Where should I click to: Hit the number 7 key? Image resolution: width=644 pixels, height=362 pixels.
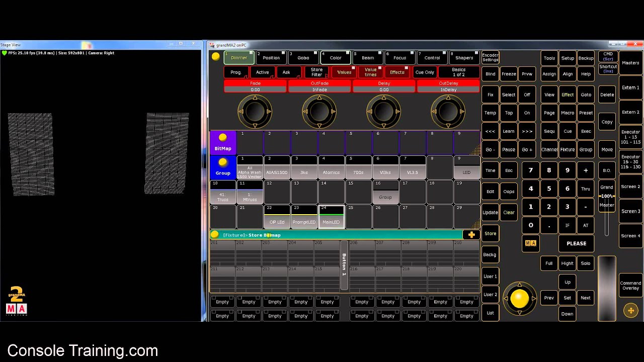[x=530, y=170]
